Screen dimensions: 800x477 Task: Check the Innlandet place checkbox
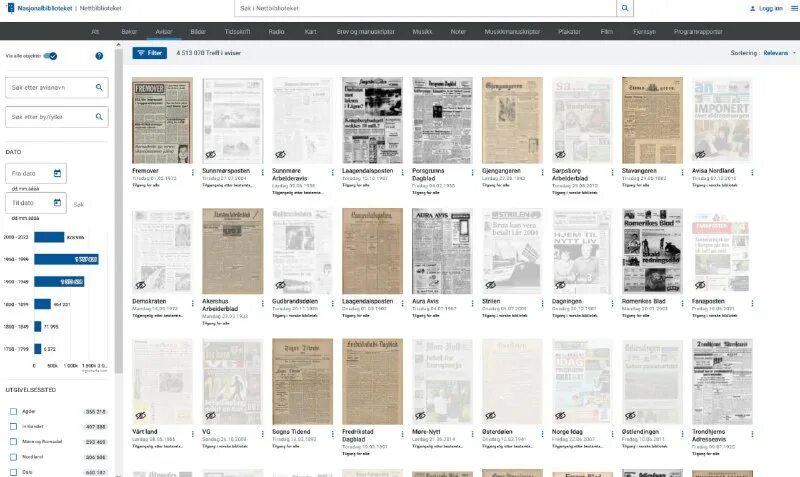[x=13, y=426]
